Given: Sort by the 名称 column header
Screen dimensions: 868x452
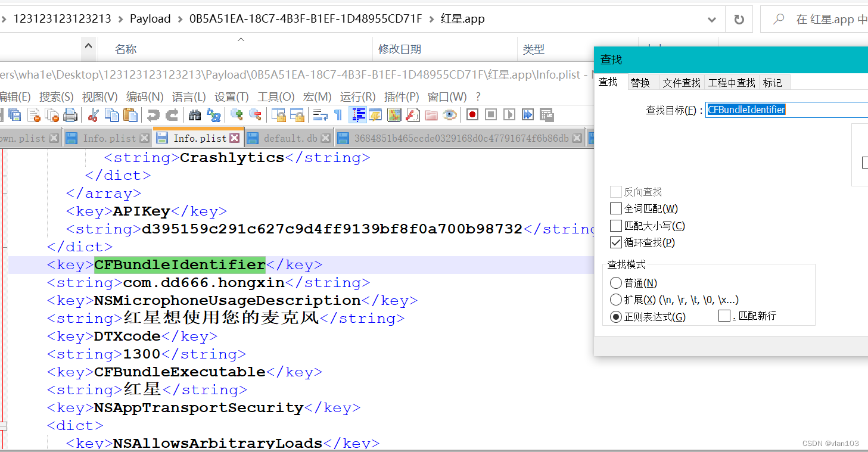Looking at the screenshot, I should tap(126, 49).
